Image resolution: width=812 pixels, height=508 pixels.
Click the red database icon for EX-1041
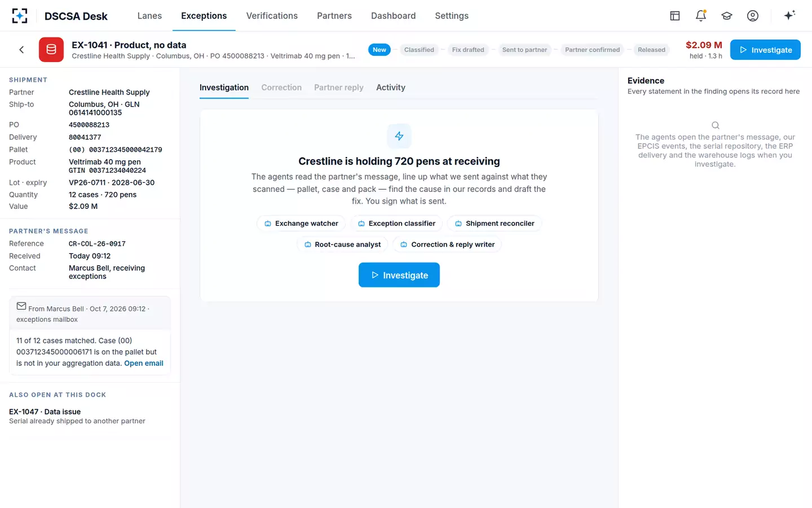[x=51, y=50]
